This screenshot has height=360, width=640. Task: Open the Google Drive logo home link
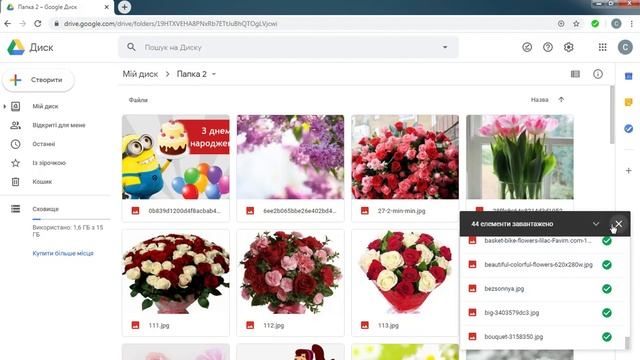coord(30,47)
